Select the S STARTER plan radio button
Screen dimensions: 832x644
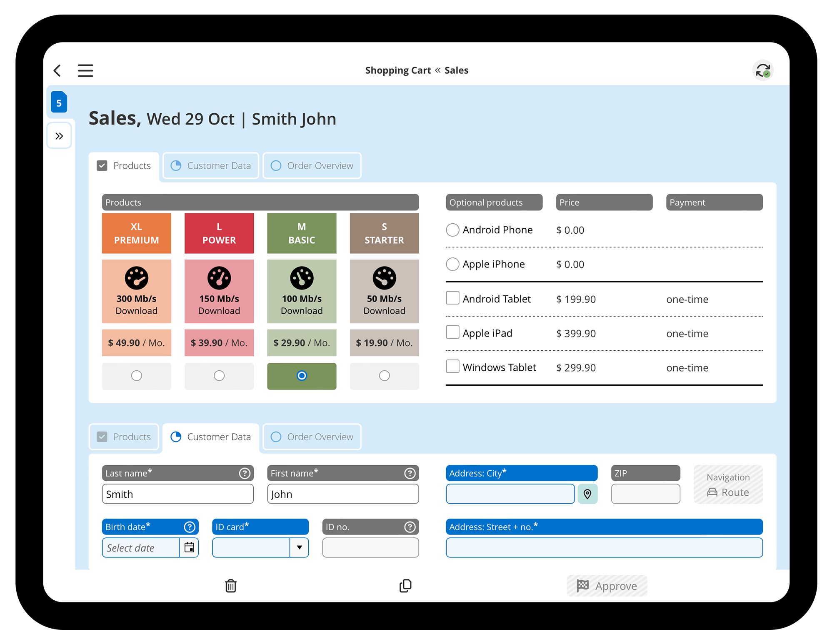coord(384,376)
